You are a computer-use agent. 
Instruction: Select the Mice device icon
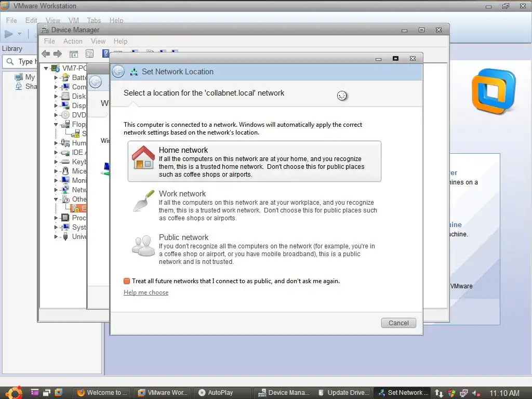coord(65,171)
